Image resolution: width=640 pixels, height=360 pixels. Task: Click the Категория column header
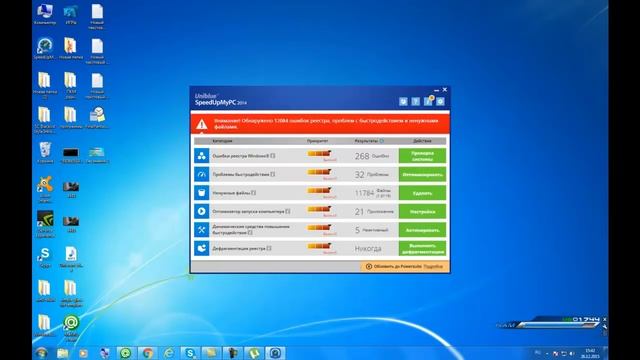[x=222, y=141]
